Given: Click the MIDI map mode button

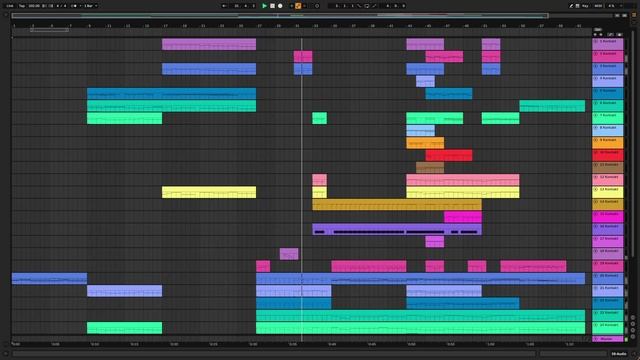Looking at the screenshot, I should (598, 6).
